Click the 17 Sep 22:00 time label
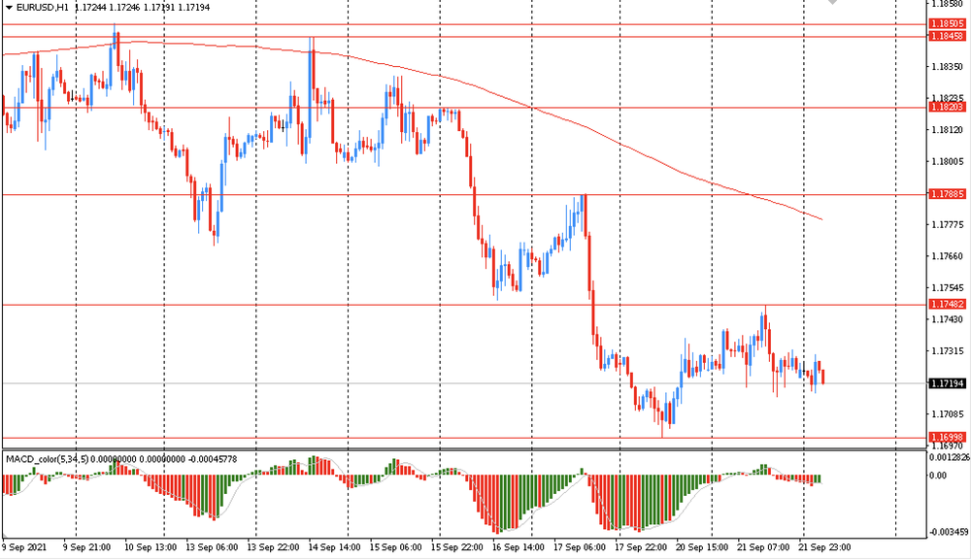 641,547
